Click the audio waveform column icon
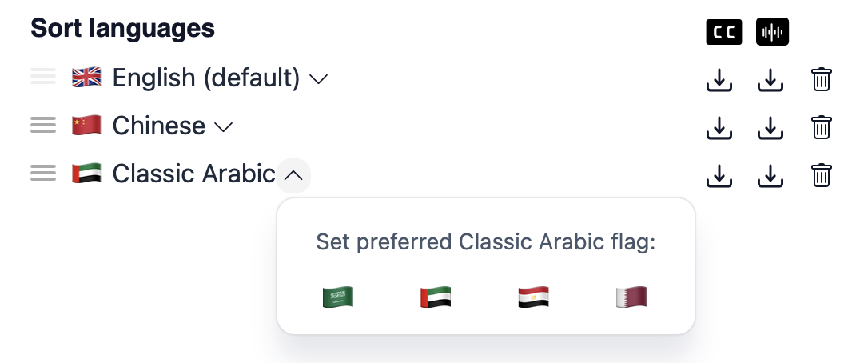The width and height of the screenshot is (868, 363). (x=773, y=32)
